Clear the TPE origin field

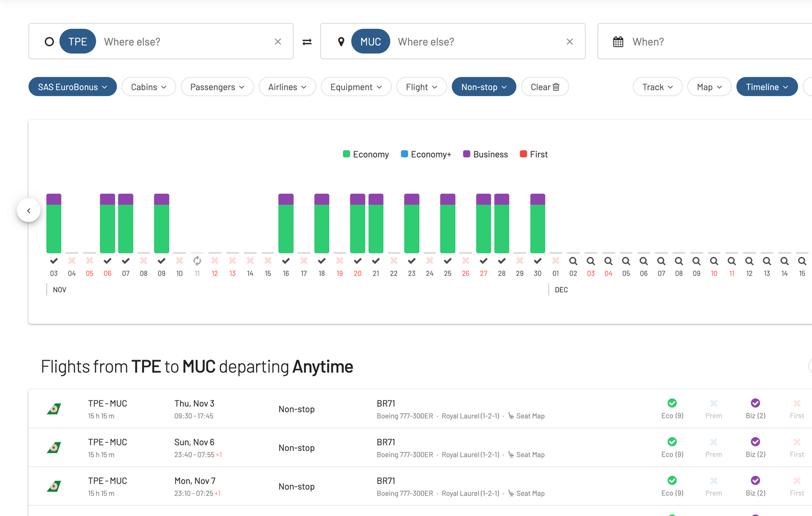click(278, 42)
